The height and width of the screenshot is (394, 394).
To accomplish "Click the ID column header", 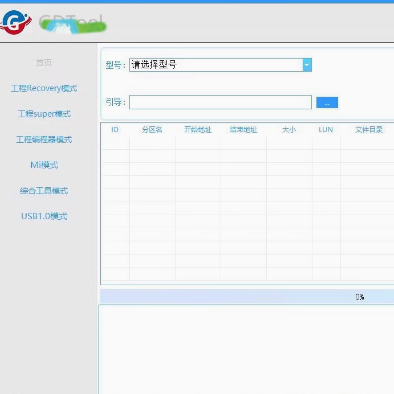I will click(115, 130).
